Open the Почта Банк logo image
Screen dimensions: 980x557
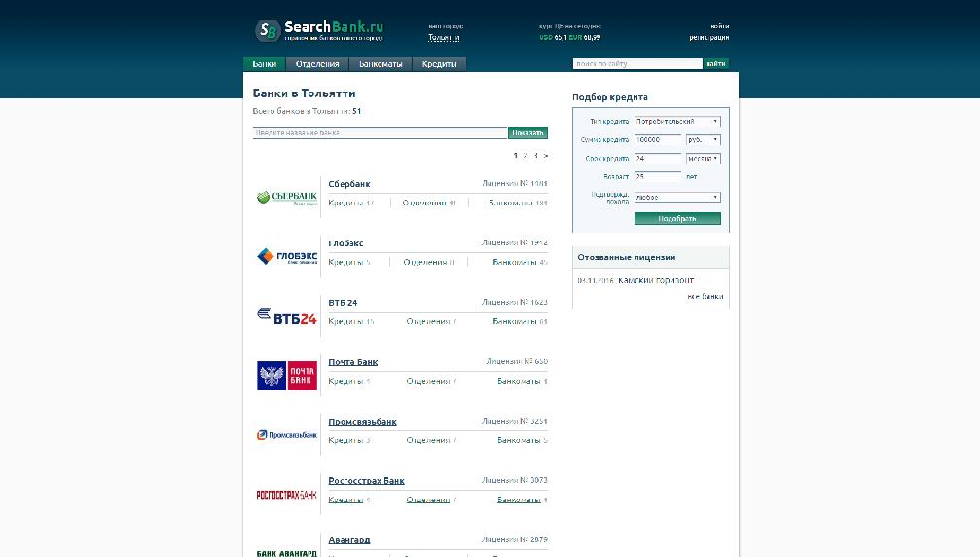(287, 376)
